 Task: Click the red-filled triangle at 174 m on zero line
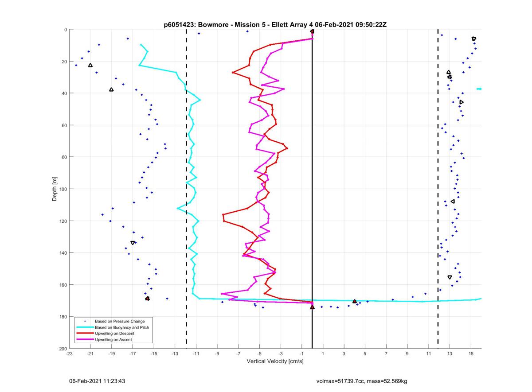(312, 307)
